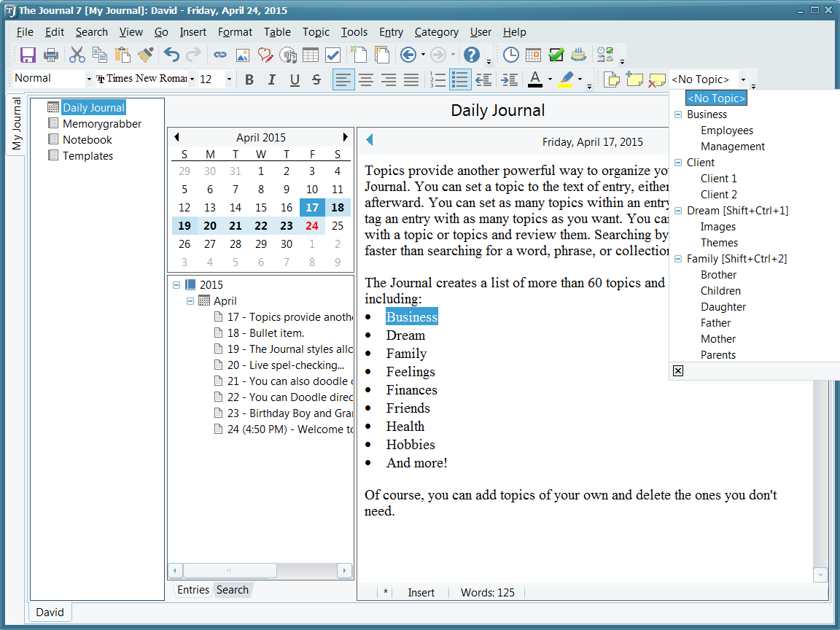Insert a table using the grid icon

[311, 55]
